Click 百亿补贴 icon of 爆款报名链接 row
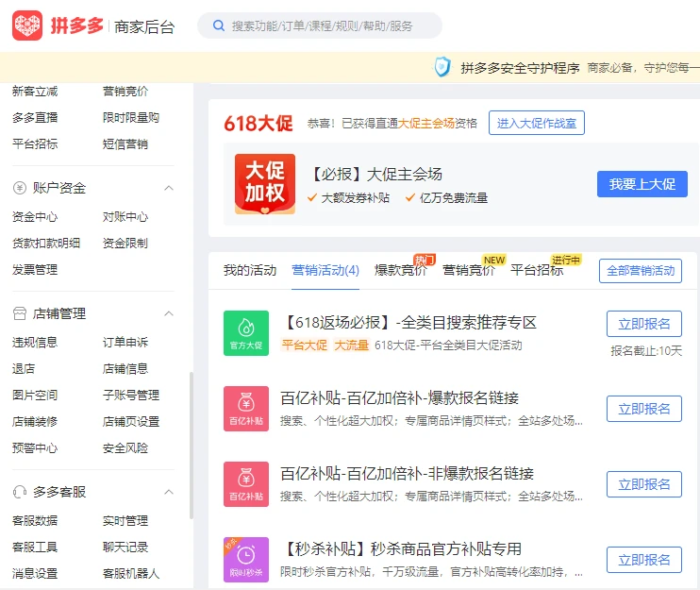Viewport: 700px width, 590px height. (246, 409)
